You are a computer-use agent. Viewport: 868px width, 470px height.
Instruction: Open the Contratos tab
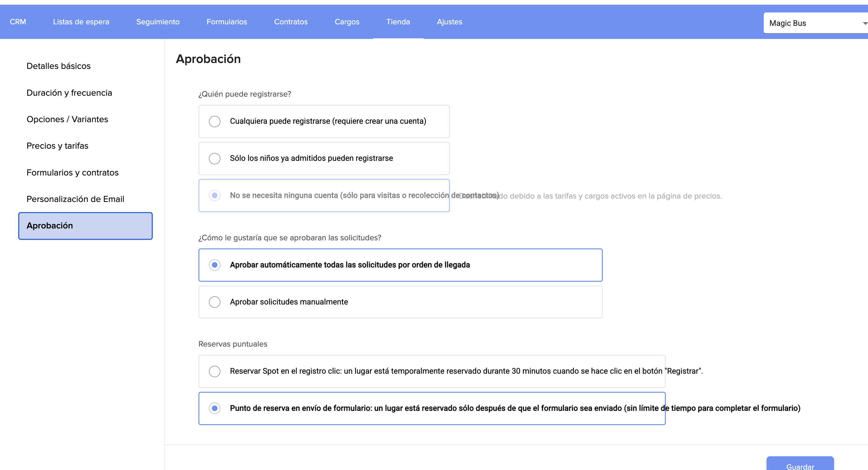(291, 22)
